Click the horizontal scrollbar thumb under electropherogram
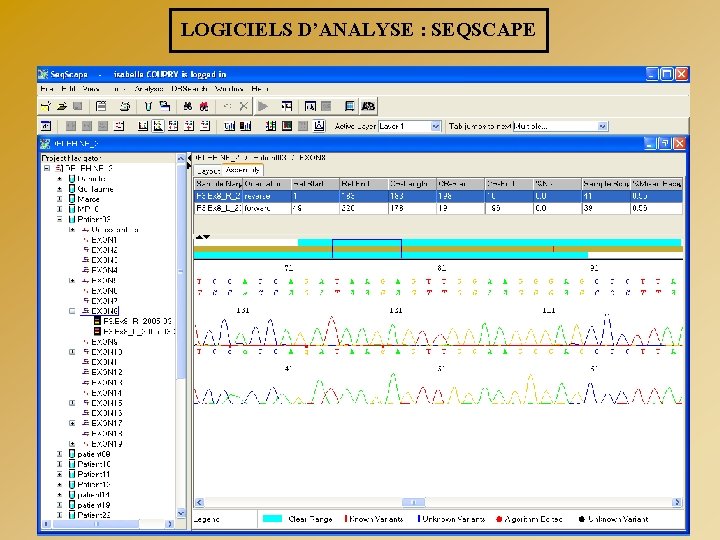 pos(413,502)
